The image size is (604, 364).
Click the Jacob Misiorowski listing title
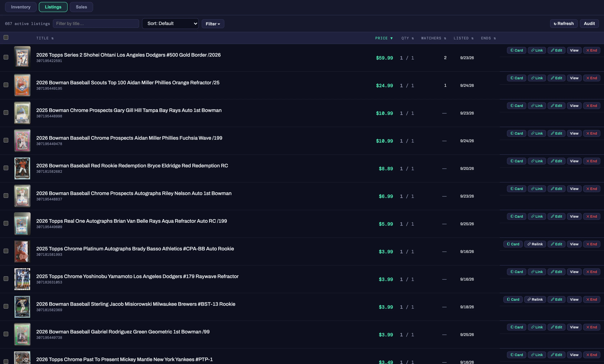click(136, 304)
